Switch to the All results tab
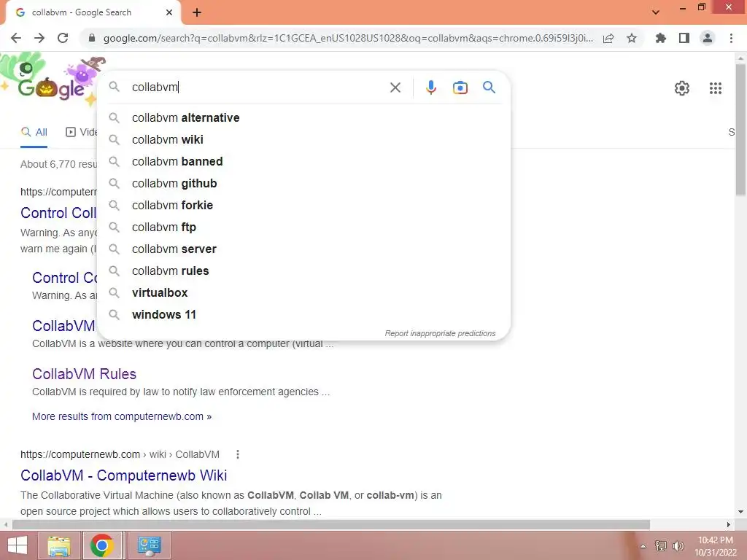 [x=34, y=133]
